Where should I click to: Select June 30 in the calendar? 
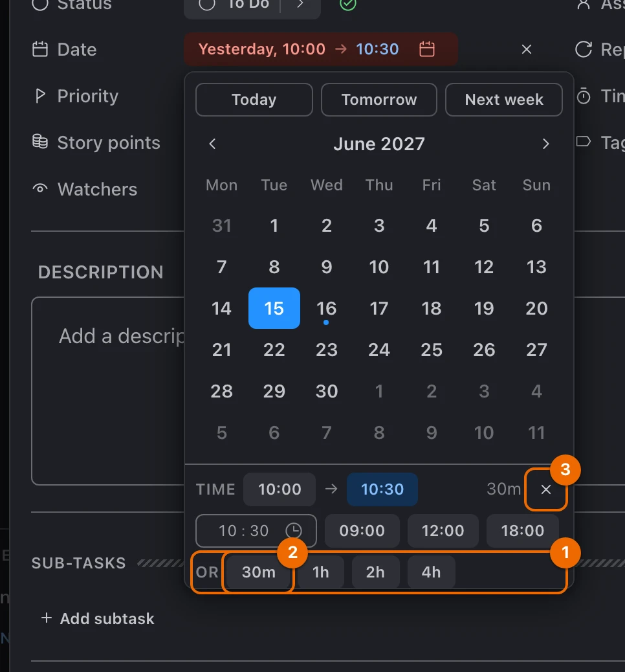(x=327, y=391)
